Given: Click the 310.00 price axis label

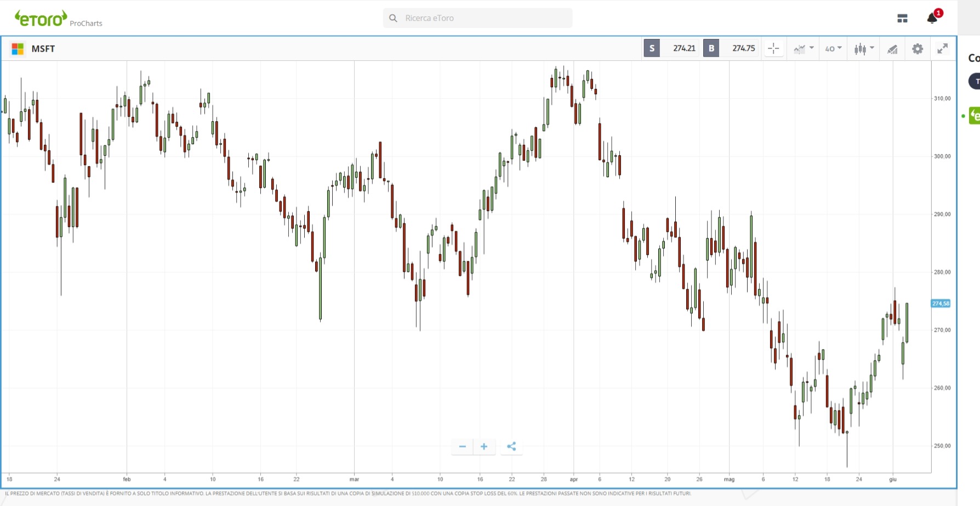Looking at the screenshot, I should tap(942, 99).
